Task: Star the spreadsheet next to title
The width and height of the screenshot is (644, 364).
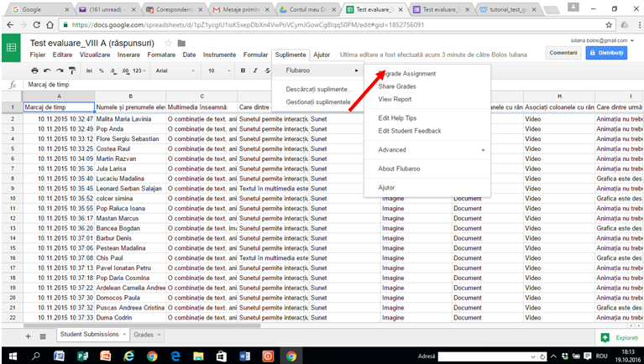Action: pyautogui.click(x=168, y=43)
